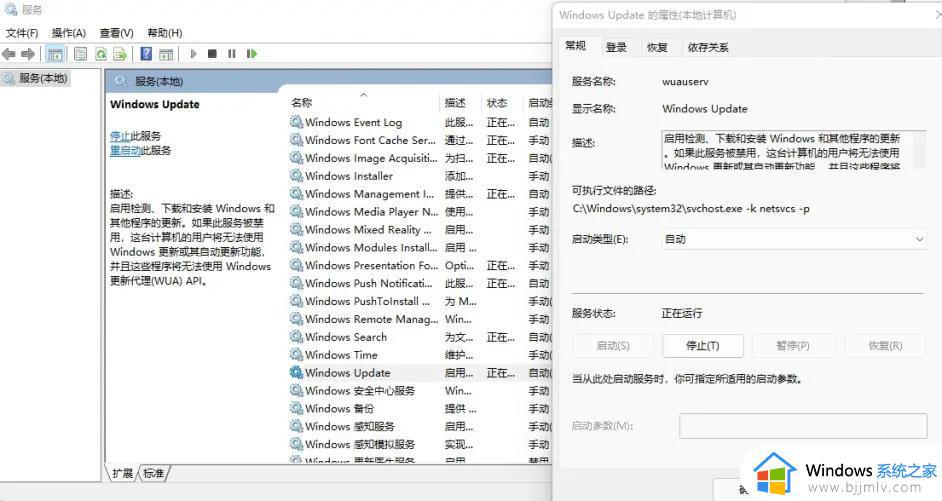Refresh the services list with toolbar icon
Viewport: 942px width, 501px height.
[x=100, y=54]
